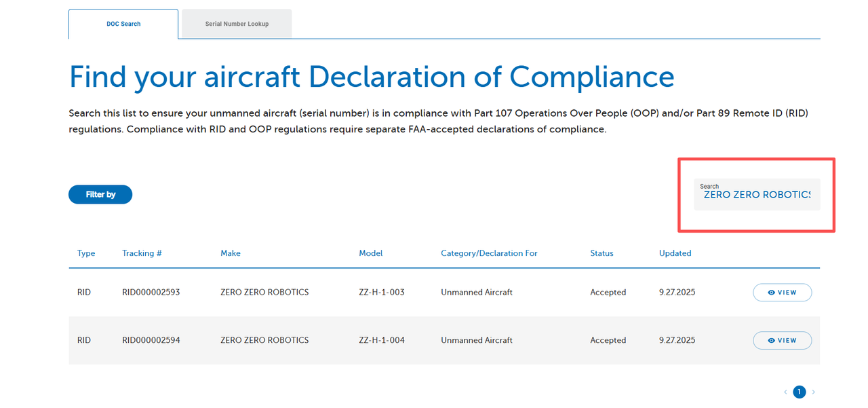Select tracking number RID000002594
The width and height of the screenshot is (868, 408).
coord(151,340)
